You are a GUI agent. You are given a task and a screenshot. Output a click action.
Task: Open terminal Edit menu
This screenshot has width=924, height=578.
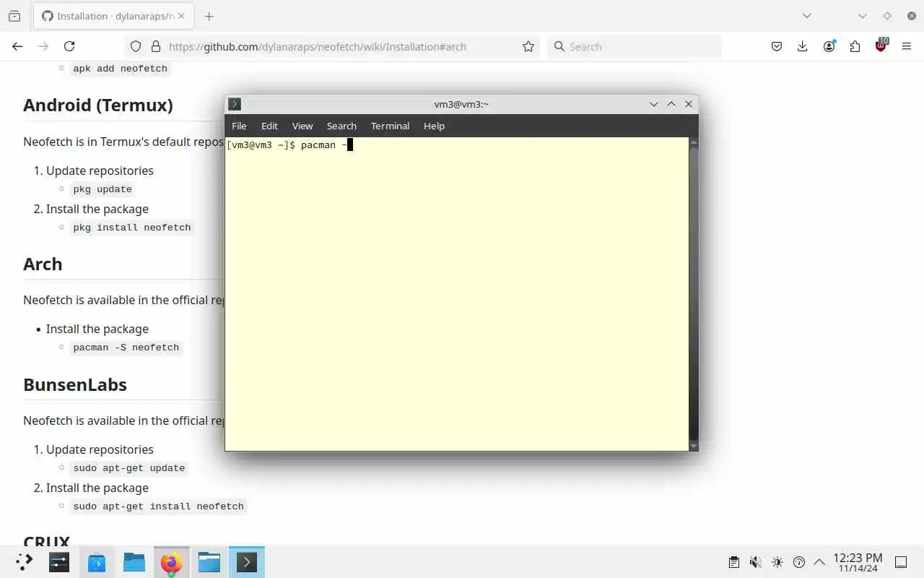click(269, 126)
